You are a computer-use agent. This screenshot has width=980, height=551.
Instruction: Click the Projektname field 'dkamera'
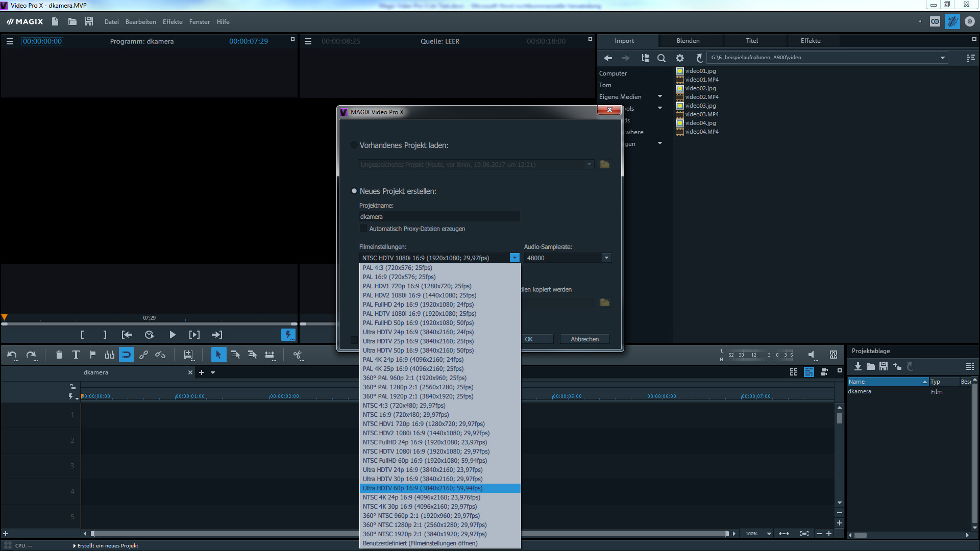pos(439,217)
